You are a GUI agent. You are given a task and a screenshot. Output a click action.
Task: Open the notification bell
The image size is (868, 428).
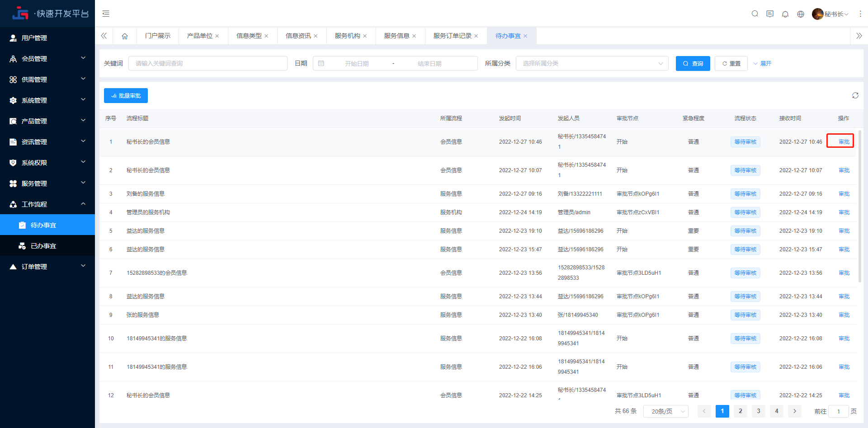(x=785, y=14)
